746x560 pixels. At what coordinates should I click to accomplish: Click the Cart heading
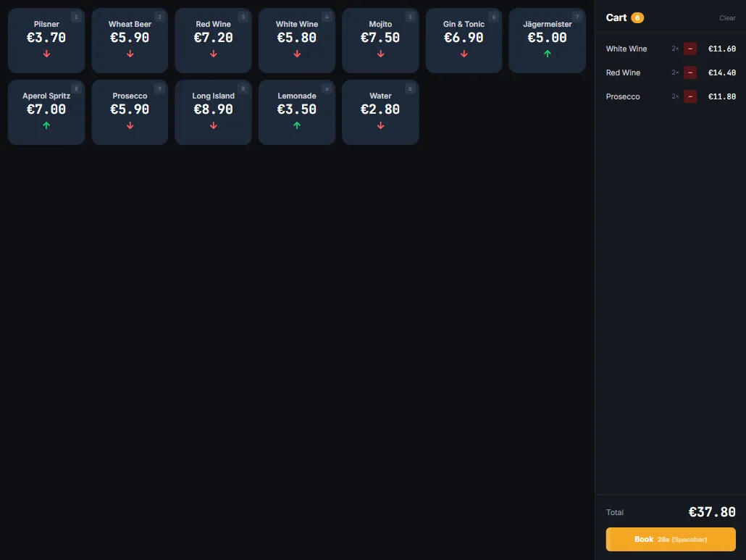point(616,17)
